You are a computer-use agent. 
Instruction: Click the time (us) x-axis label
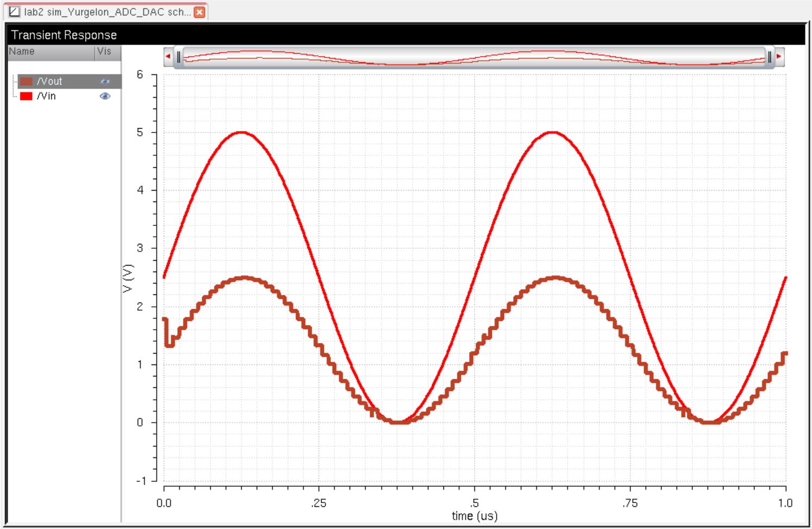coord(474,516)
